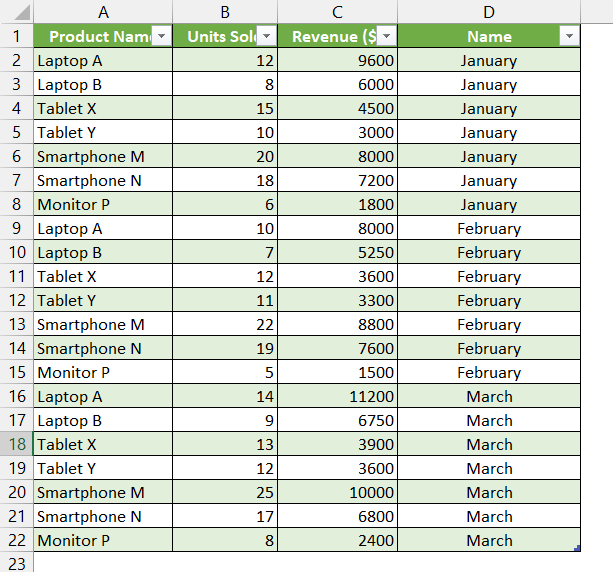This screenshot has height=572, width=613.
Task: Open the Product Name filter dropdown
Action: [161, 36]
